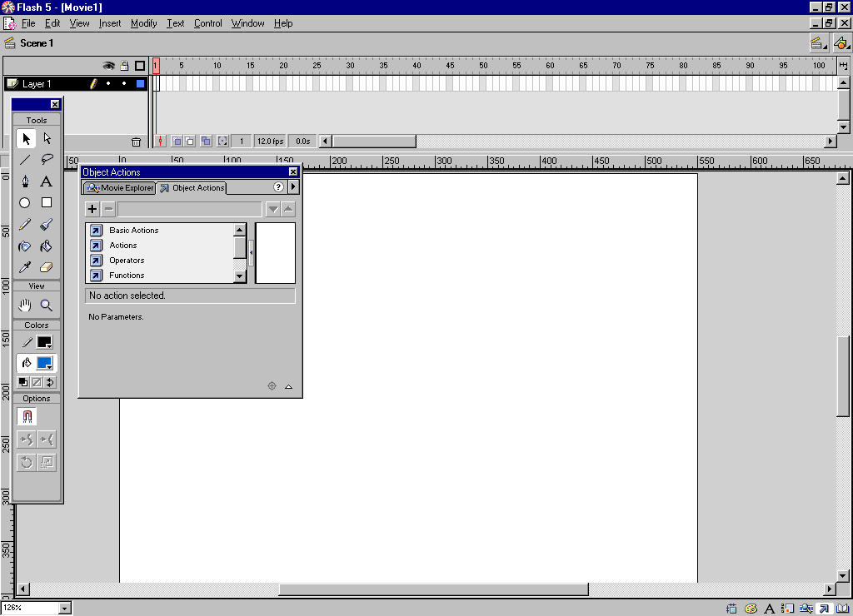This screenshot has width=853, height=616.
Task: Select the Hand tool
Action: click(x=25, y=306)
